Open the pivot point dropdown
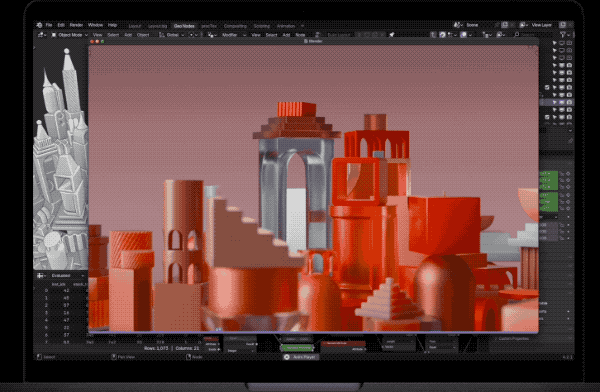The height and width of the screenshot is (392, 600). click(x=194, y=35)
